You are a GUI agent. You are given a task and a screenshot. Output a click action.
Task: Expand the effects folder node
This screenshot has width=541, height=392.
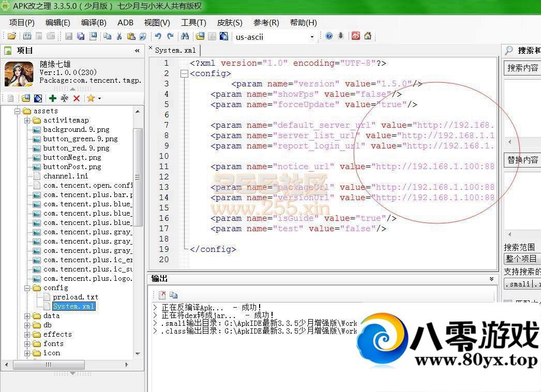(27, 335)
